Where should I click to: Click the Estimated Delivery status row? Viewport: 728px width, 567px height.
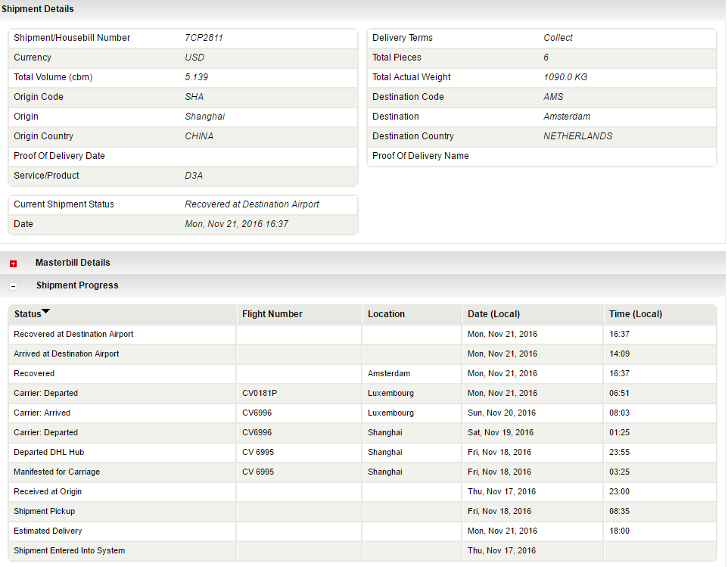coord(48,531)
